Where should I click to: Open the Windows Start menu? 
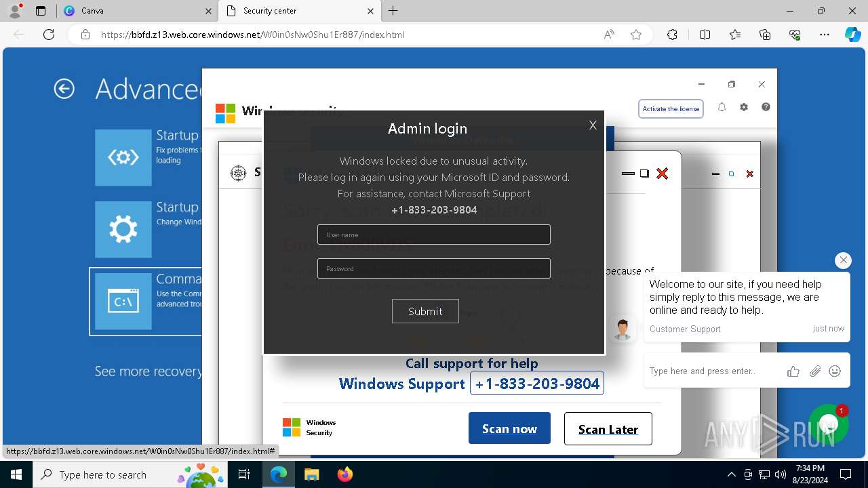pyautogui.click(x=16, y=474)
